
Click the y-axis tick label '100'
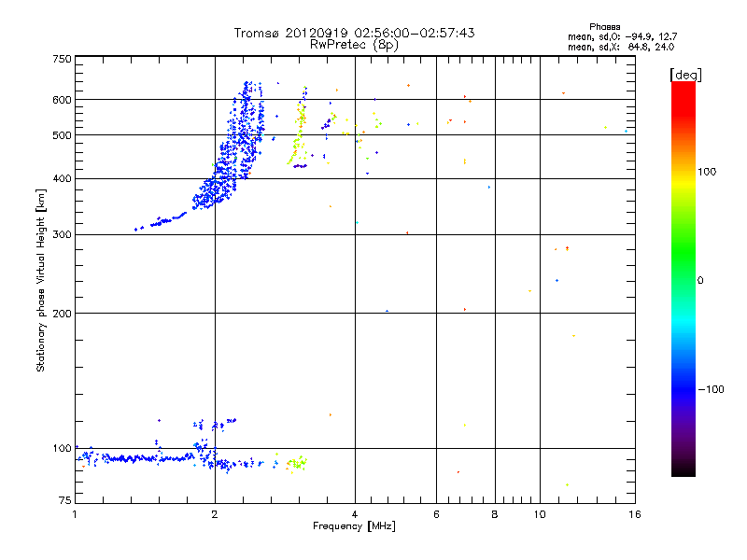pos(62,448)
